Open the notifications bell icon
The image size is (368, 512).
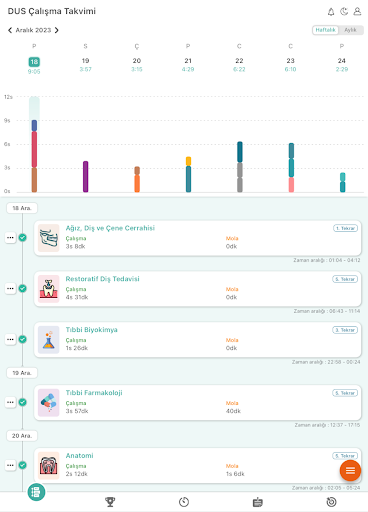pos(331,12)
